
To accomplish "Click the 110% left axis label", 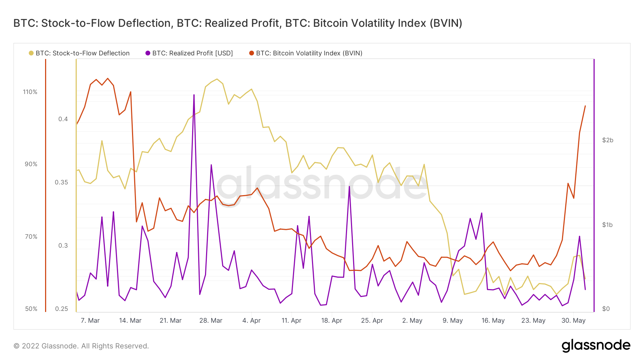I will click(30, 92).
